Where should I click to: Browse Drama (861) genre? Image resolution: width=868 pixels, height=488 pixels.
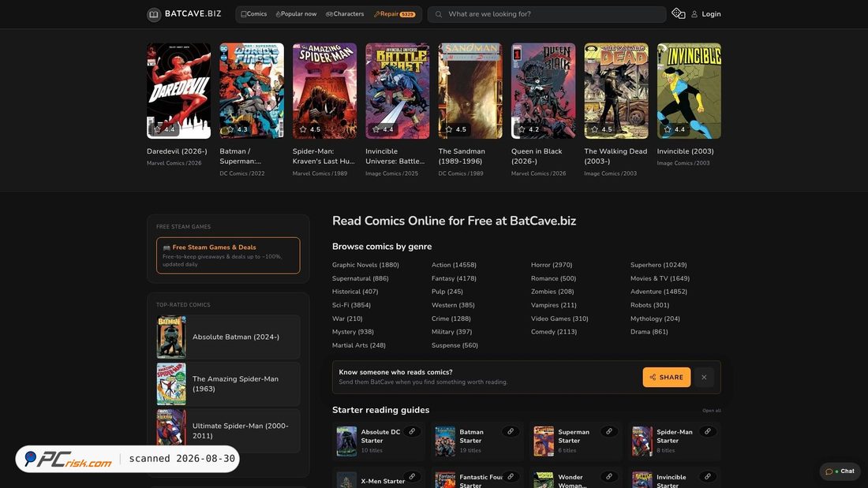click(649, 332)
